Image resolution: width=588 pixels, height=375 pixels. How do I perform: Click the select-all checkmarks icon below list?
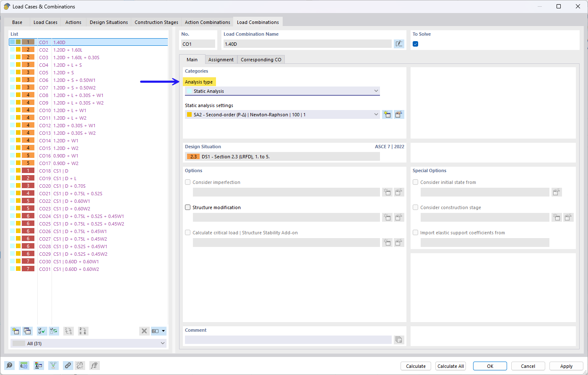(42, 331)
